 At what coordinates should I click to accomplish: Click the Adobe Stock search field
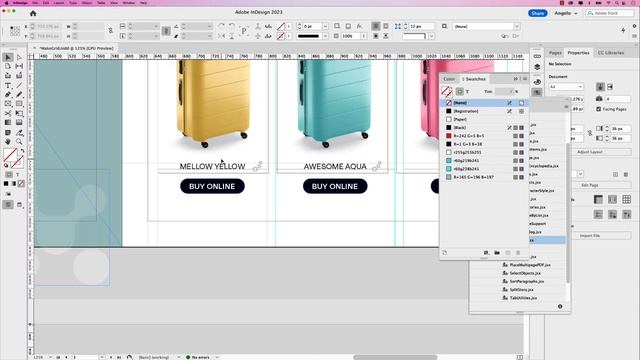click(x=610, y=13)
